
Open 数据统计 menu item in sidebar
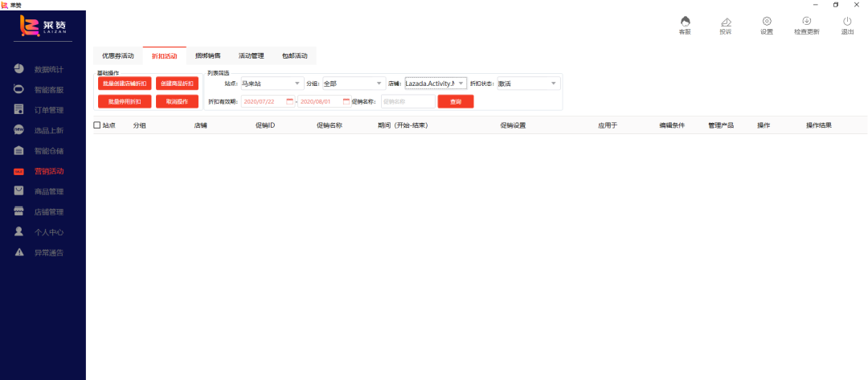49,70
